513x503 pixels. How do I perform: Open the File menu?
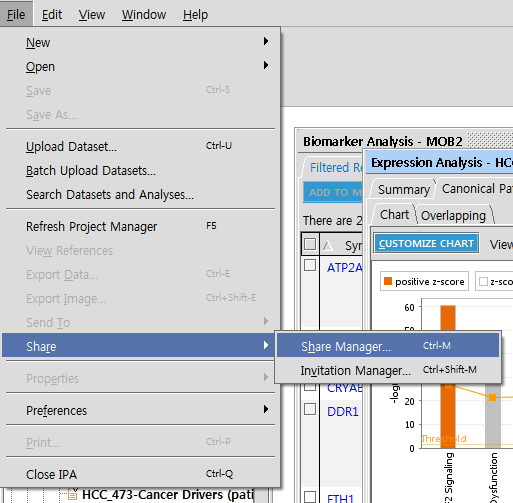[16, 14]
